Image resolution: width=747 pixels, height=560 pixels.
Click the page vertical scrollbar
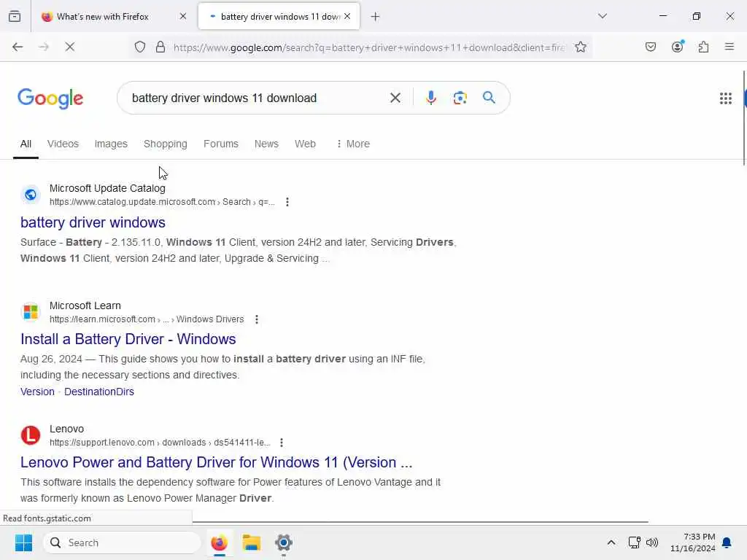coord(744,118)
